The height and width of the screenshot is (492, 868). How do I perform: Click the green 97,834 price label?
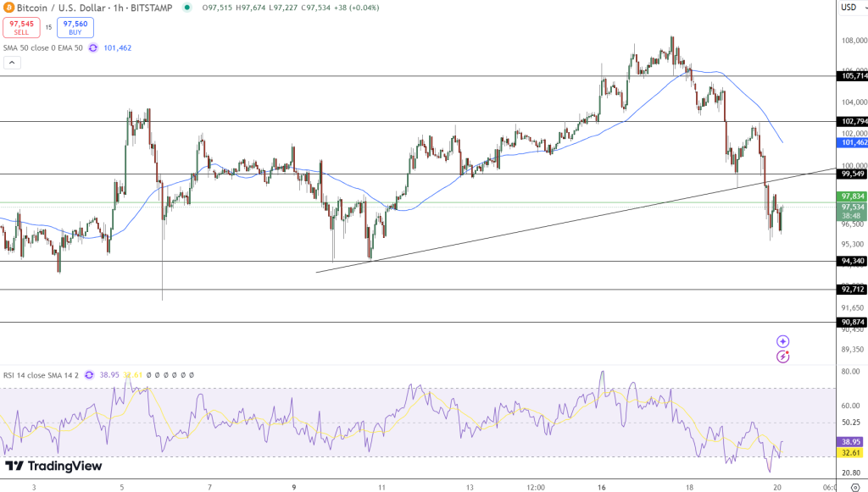point(853,196)
